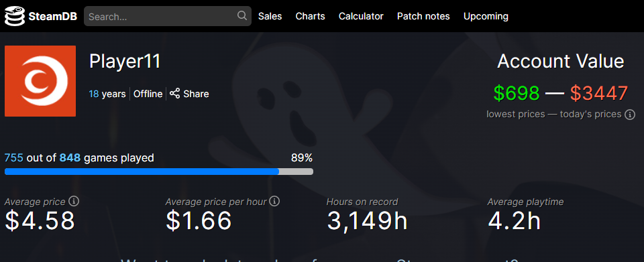Click the Share link text
Screen dimensions: 644x262
(197, 94)
